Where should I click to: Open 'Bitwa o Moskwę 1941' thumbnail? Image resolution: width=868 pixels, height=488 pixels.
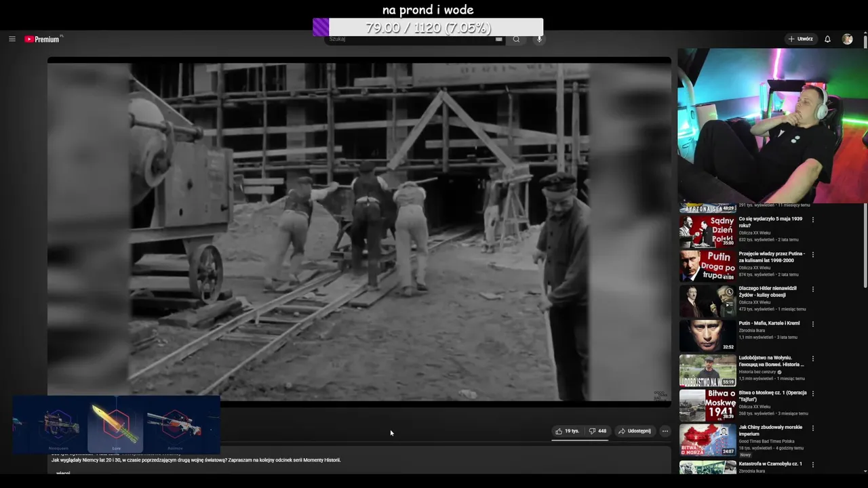pyautogui.click(x=707, y=405)
